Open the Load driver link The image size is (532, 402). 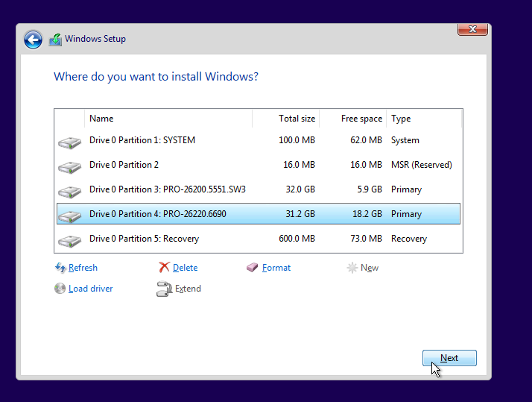91,289
